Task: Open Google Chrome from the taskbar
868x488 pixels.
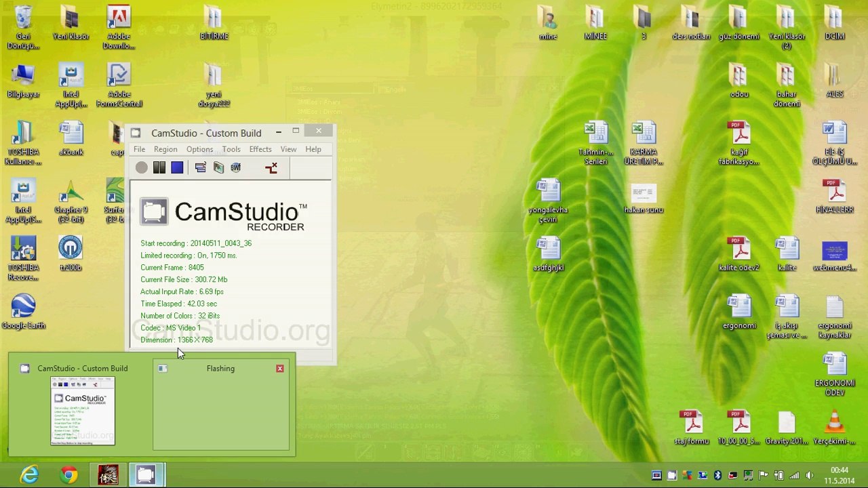Action: 68,475
